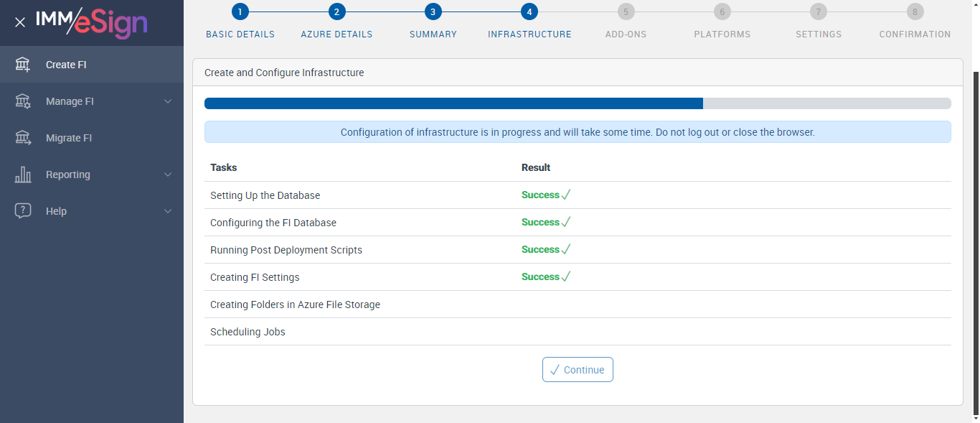Select the Scheduling Jobs task
The height and width of the screenshot is (423, 980).
pyautogui.click(x=248, y=332)
